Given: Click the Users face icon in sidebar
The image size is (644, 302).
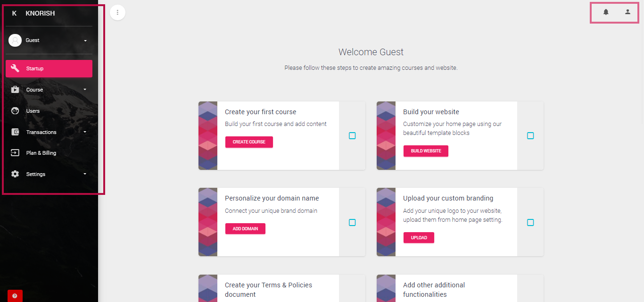Looking at the screenshot, I should coord(15,111).
